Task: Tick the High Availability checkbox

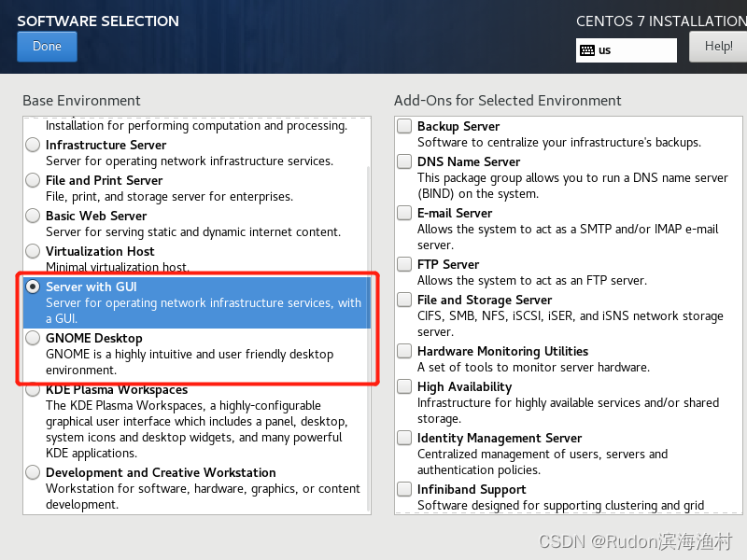Action: coord(404,386)
